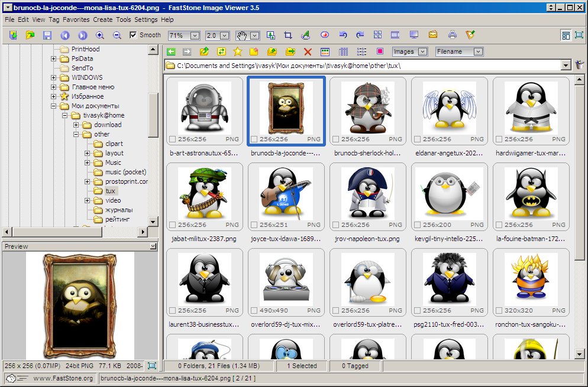Click the yellow star favorites icon
The image size is (588, 387).
(x=238, y=52)
